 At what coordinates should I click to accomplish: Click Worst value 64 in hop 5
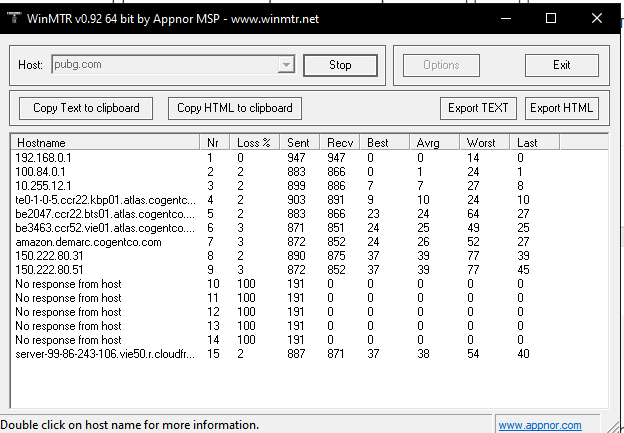tap(473, 214)
